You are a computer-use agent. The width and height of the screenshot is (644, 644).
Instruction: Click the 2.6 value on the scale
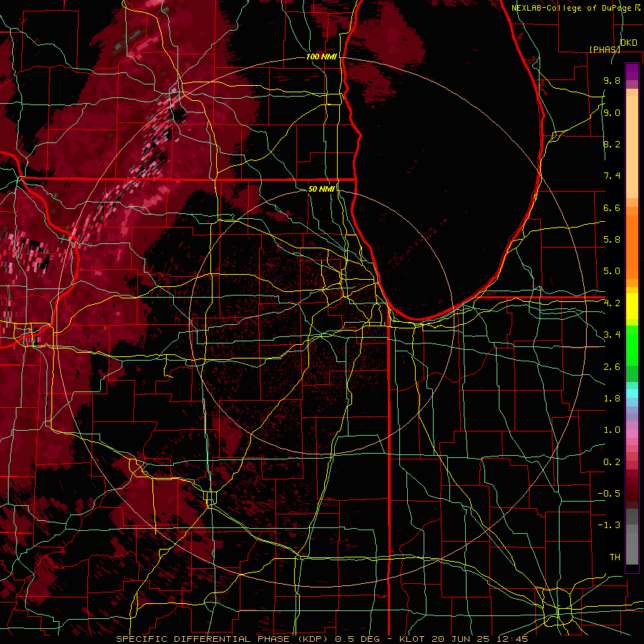click(x=612, y=367)
